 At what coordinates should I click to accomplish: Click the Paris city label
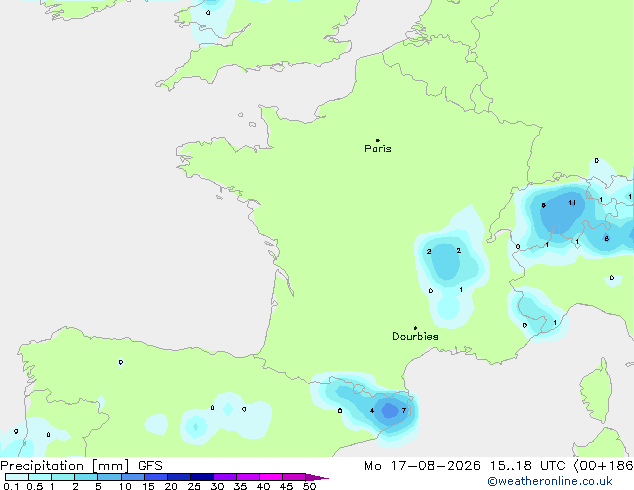[x=378, y=149]
